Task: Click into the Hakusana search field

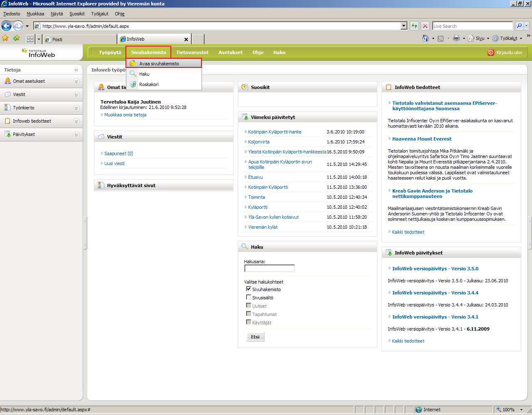Action: (x=269, y=268)
